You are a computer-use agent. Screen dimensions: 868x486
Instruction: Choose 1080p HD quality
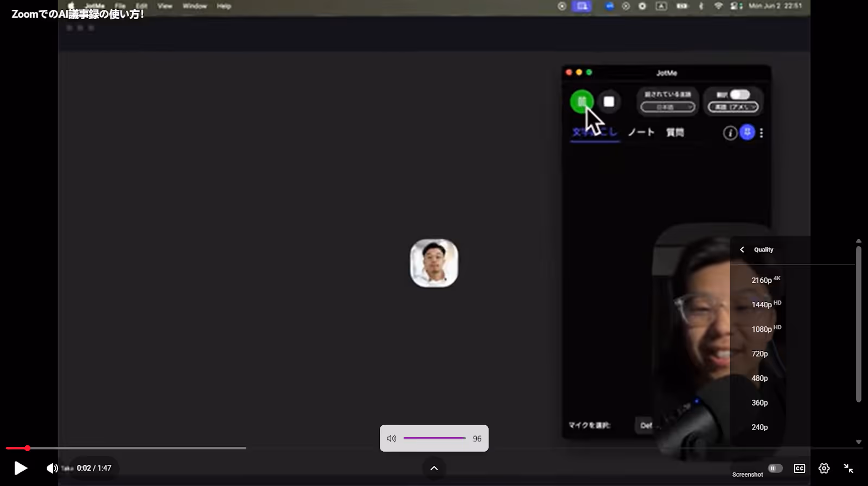tap(766, 329)
